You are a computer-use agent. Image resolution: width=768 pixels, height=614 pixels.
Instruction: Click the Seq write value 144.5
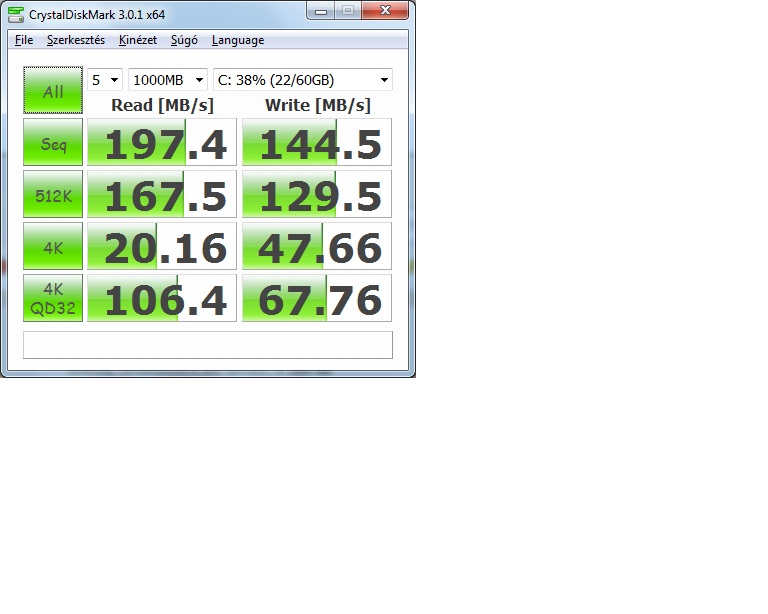(x=317, y=142)
